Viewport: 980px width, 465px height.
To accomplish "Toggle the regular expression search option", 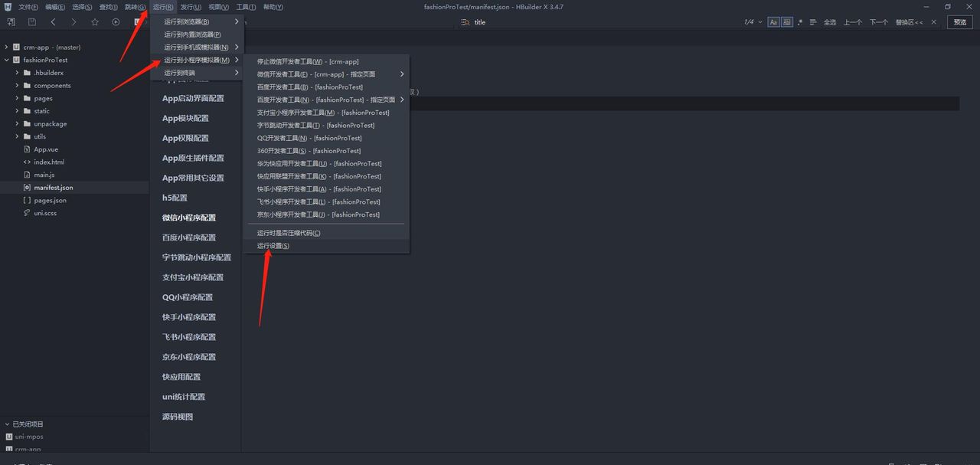I will [x=800, y=22].
